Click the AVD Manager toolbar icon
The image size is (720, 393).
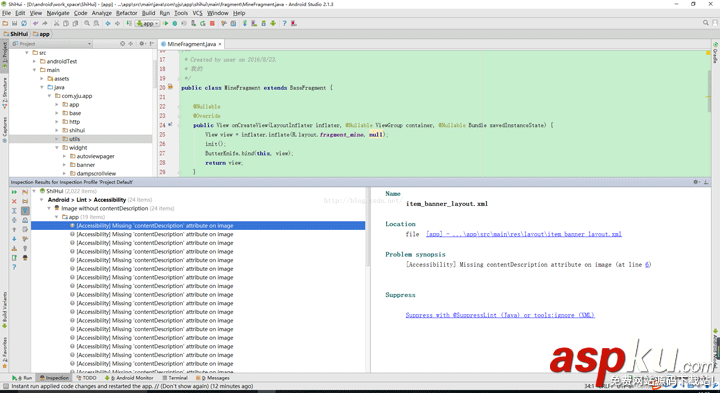pos(255,23)
